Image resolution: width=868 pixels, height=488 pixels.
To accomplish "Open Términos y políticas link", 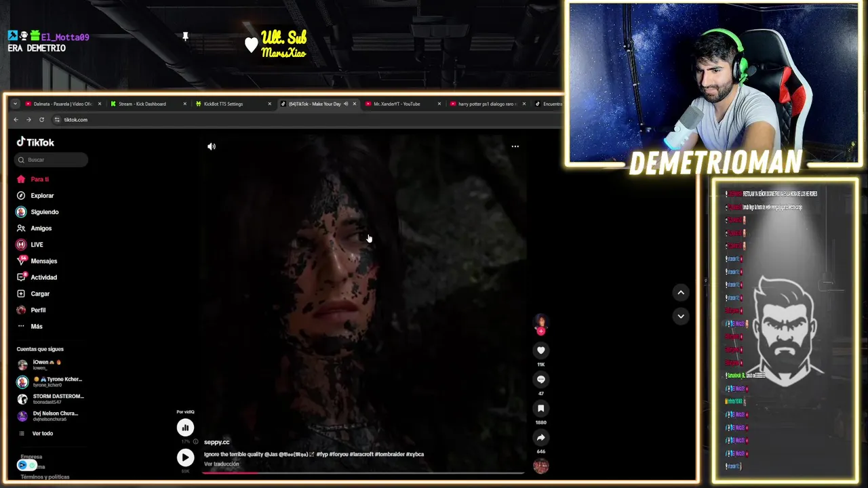I will 45,477.
